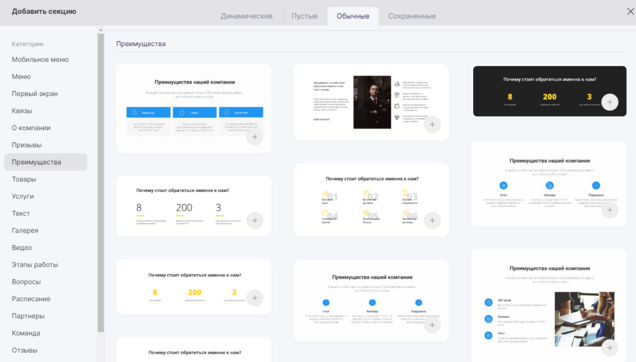Close the Добавить секцию dialog
Screen dimensions: 636x362
pos(630,11)
